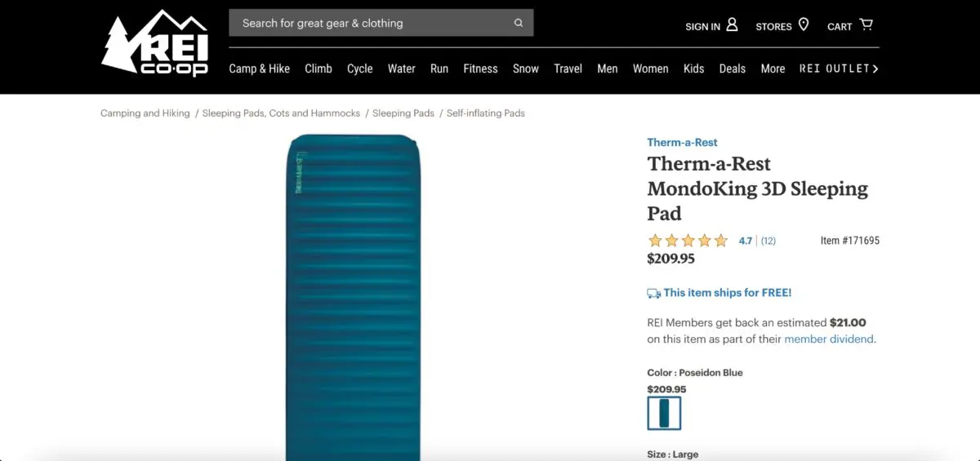Image resolution: width=980 pixels, height=461 pixels.
Task: Open the Snow menu
Action: click(526, 69)
